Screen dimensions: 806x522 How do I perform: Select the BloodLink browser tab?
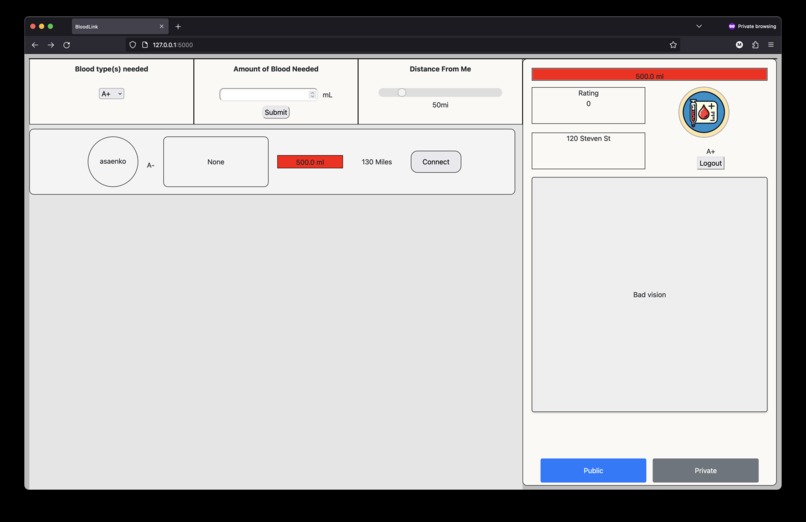(x=120, y=27)
